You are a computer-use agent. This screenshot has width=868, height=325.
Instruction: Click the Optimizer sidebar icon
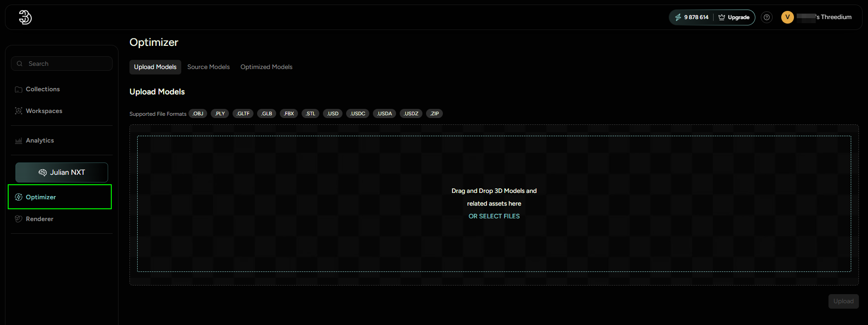19,197
